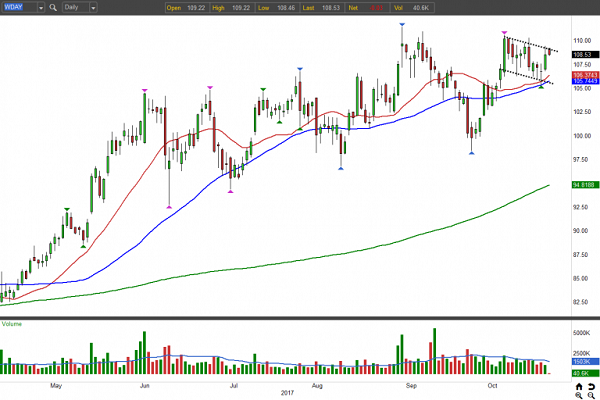Click the Sep label on the date axis
The width and height of the screenshot is (600, 400).
click(412, 384)
